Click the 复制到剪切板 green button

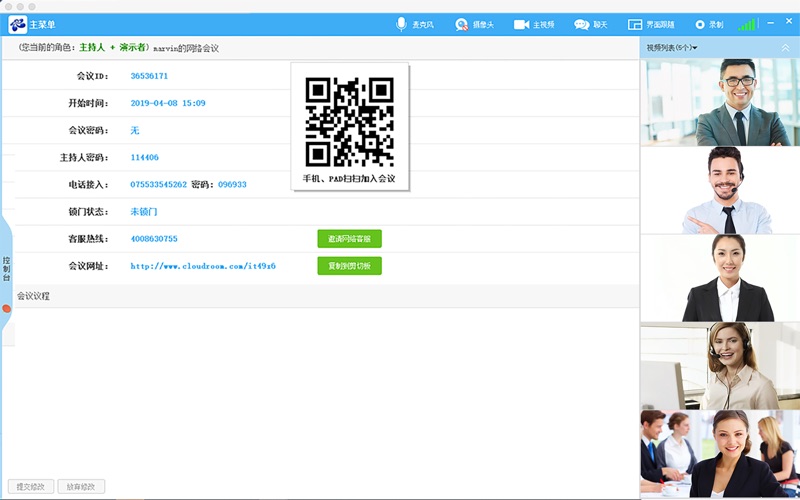[x=349, y=266]
